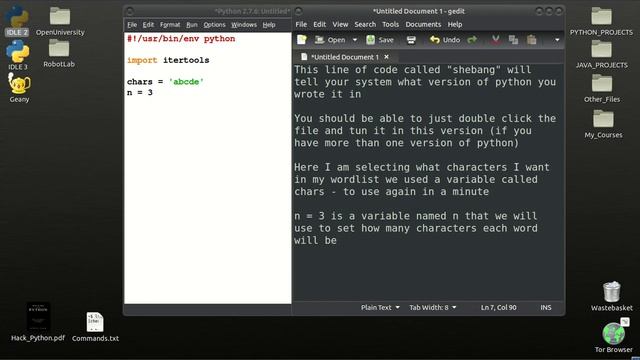640x360 pixels.
Task: Open gedit Search menu
Action: pos(365,24)
